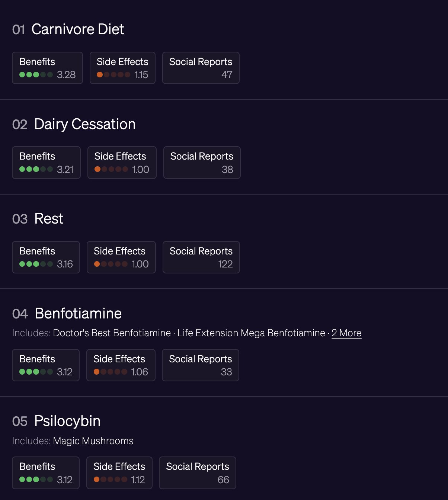The height and width of the screenshot is (500, 448).
Task: Click Benfotiamine Benefits 3.12 card
Action: [x=46, y=365]
